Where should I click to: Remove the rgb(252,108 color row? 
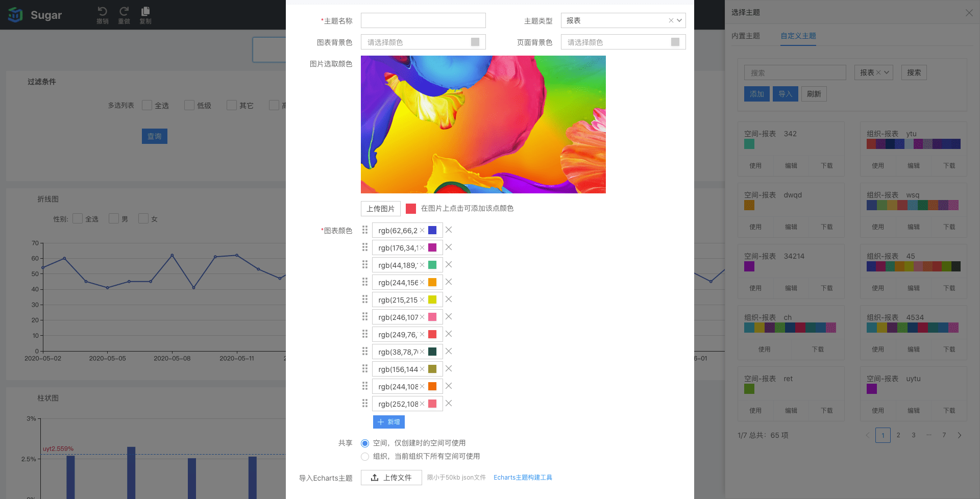click(449, 403)
